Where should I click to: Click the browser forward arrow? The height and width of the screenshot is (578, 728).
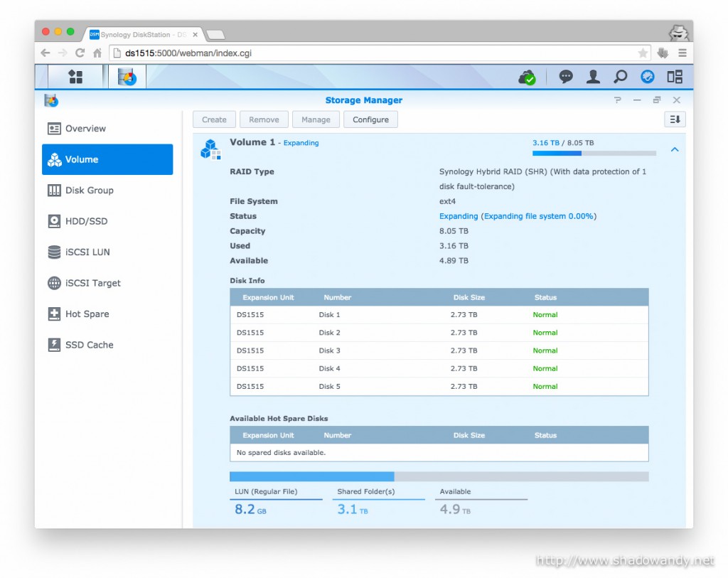(63, 53)
